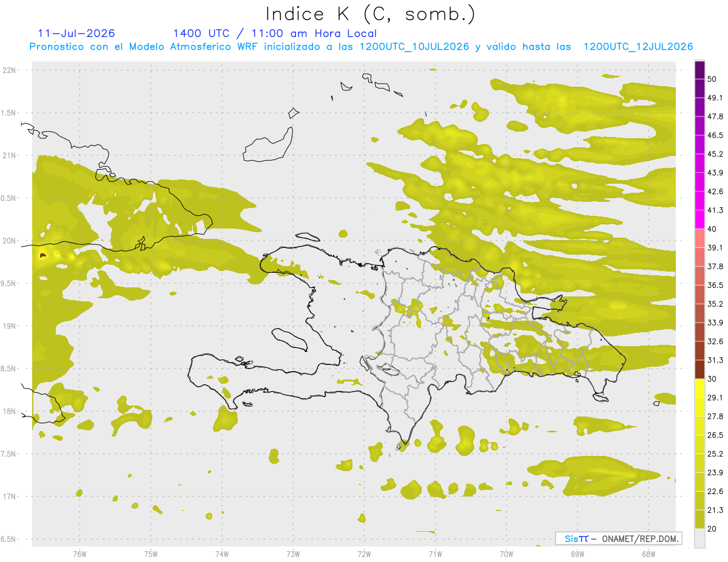The height and width of the screenshot is (562, 728).
Task: Click "1400 UTC / 11:00 am Hora Local" time text
Action: coord(275,33)
